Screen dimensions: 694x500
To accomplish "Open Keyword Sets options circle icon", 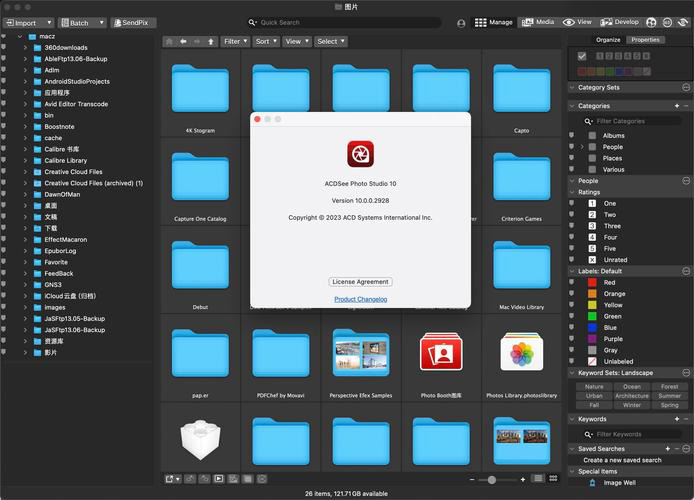I will point(686,373).
